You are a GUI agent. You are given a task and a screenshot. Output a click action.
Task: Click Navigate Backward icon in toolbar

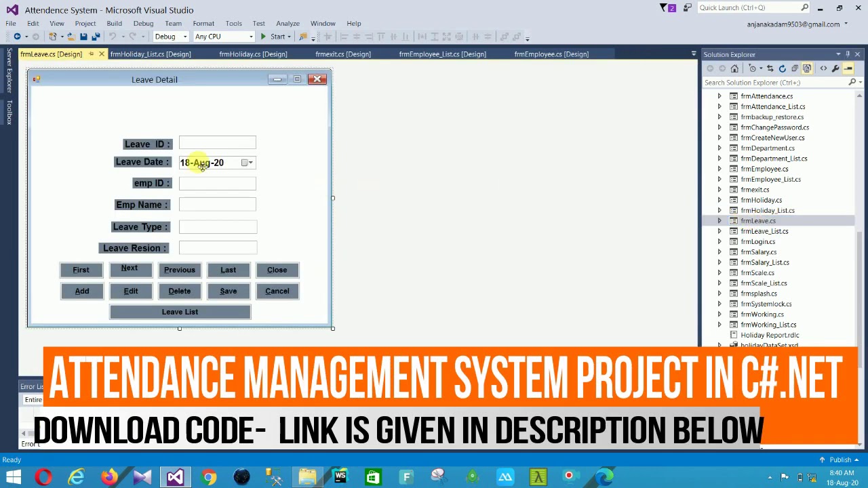(x=17, y=37)
